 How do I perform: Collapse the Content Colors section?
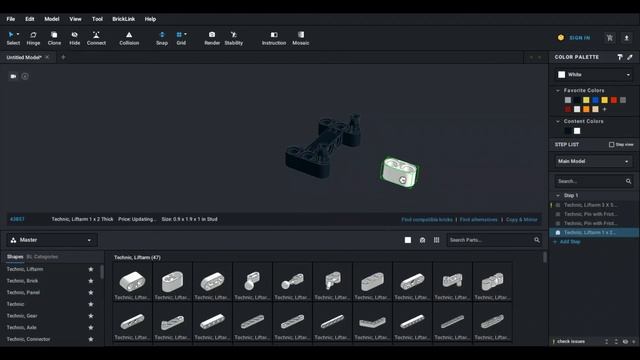click(x=558, y=121)
